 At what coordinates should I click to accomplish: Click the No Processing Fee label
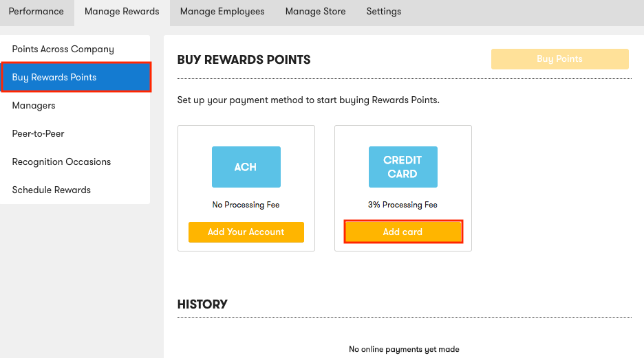click(246, 205)
